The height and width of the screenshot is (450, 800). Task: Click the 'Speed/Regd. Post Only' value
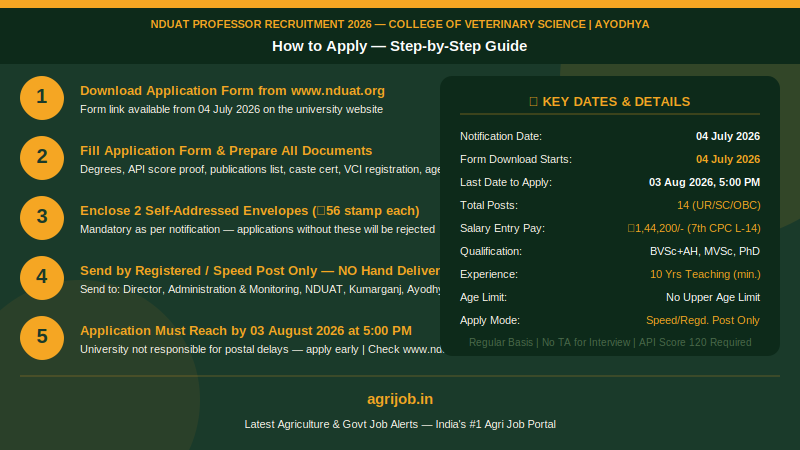(x=703, y=320)
